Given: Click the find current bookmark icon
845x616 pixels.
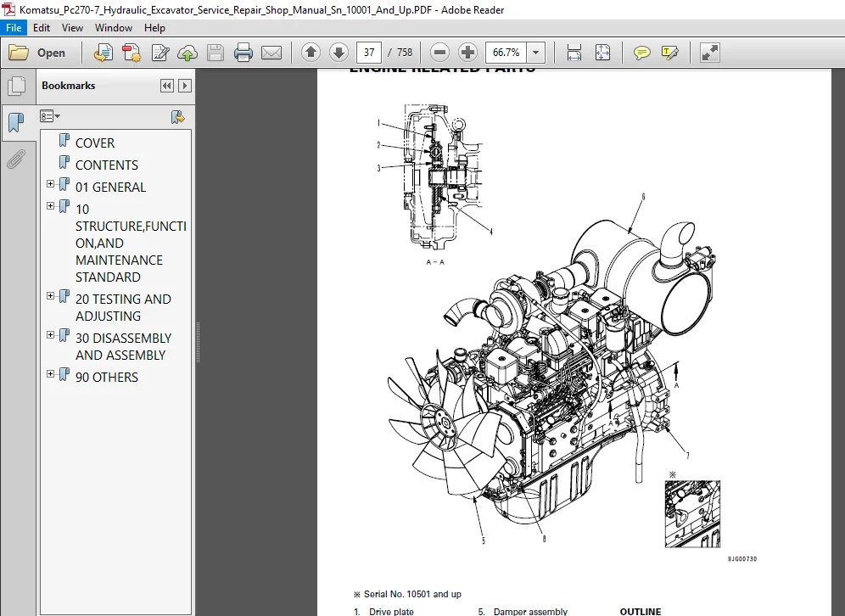Looking at the screenshot, I should (x=178, y=116).
